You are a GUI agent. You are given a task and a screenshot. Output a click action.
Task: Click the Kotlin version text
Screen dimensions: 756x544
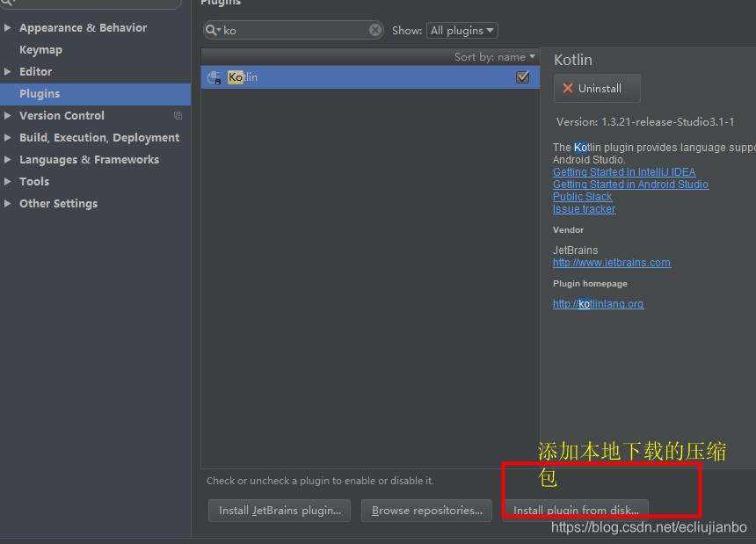pyautogui.click(x=645, y=122)
